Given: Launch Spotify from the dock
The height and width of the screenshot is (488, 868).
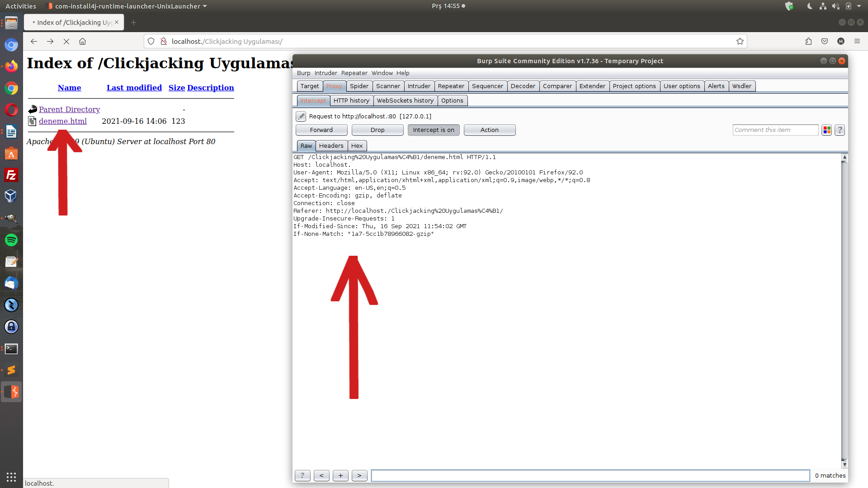Looking at the screenshot, I should pyautogui.click(x=11, y=240).
